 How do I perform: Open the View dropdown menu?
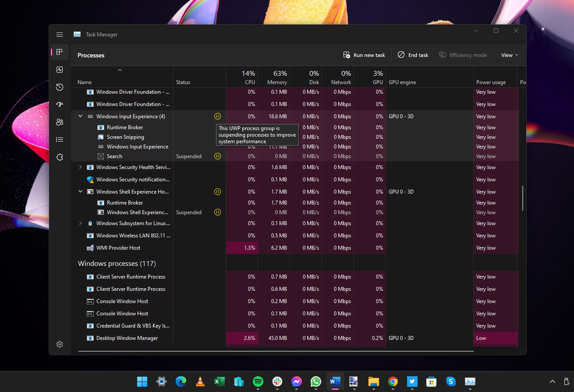click(x=510, y=55)
